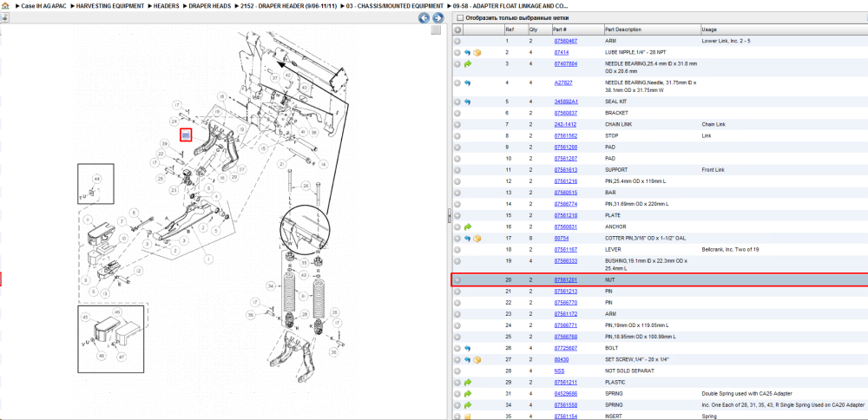The width and height of the screenshot is (868, 420).
Task: Go to next diagram with forward arrow
Action: point(437,18)
